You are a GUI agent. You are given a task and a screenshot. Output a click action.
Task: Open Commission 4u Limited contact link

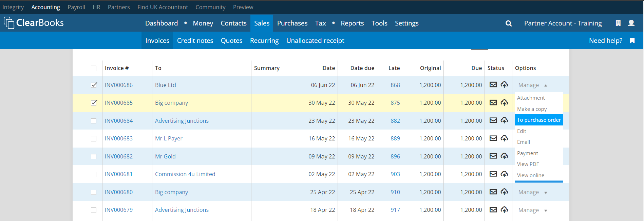tap(185, 174)
